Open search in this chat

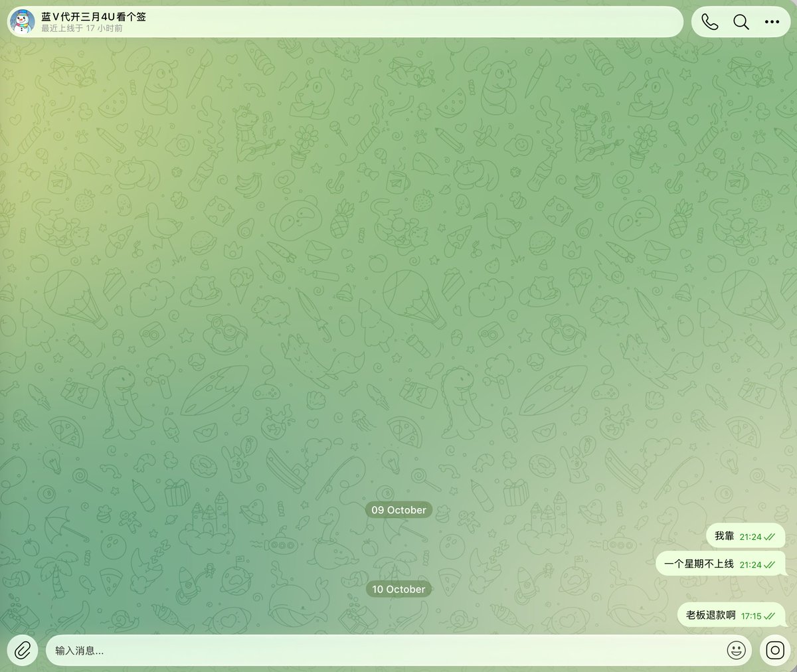tap(741, 22)
